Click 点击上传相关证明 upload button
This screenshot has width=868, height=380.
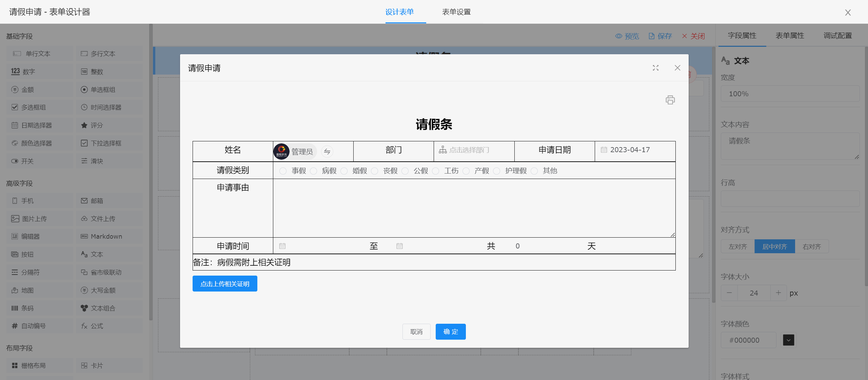point(225,284)
